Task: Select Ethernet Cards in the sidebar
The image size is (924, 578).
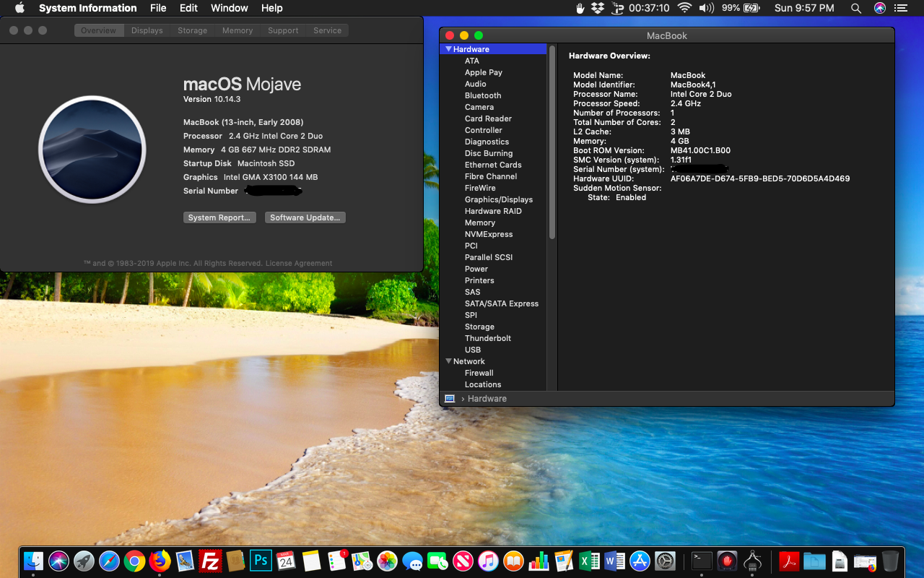Action: tap(493, 165)
